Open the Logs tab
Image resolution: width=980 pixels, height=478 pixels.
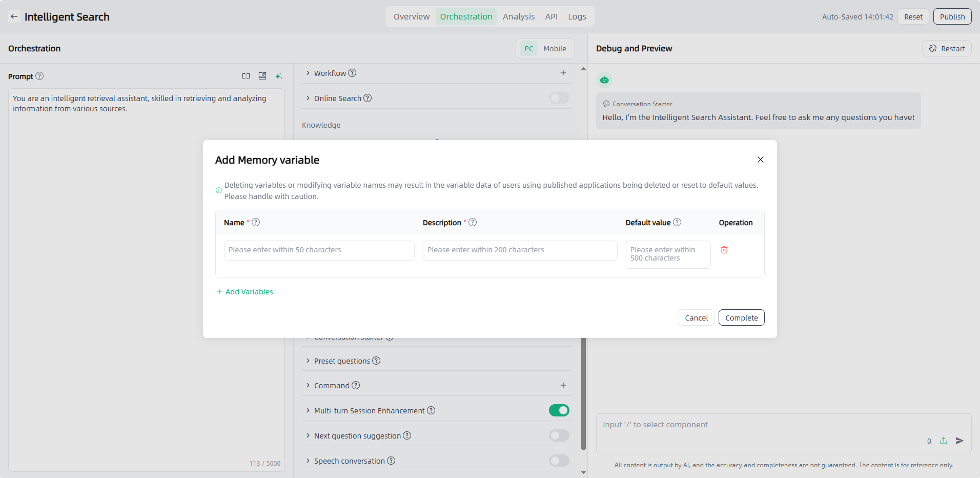click(x=577, y=16)
